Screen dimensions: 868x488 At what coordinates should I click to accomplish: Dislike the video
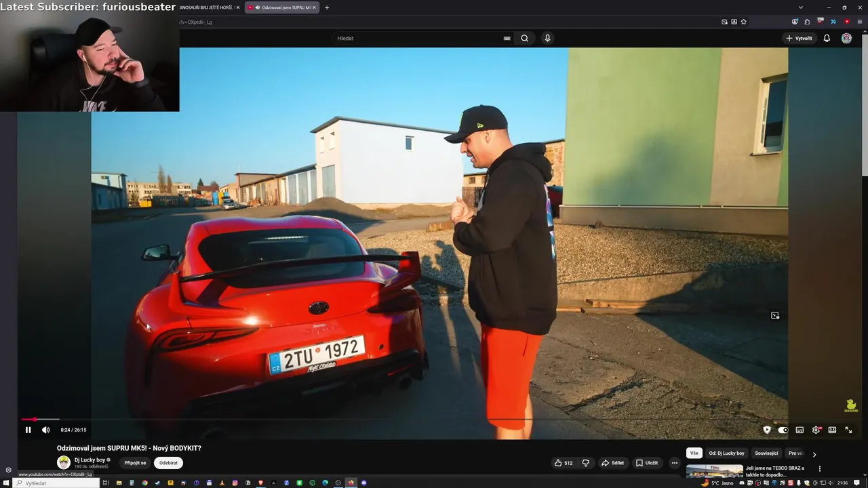(586, 463)
